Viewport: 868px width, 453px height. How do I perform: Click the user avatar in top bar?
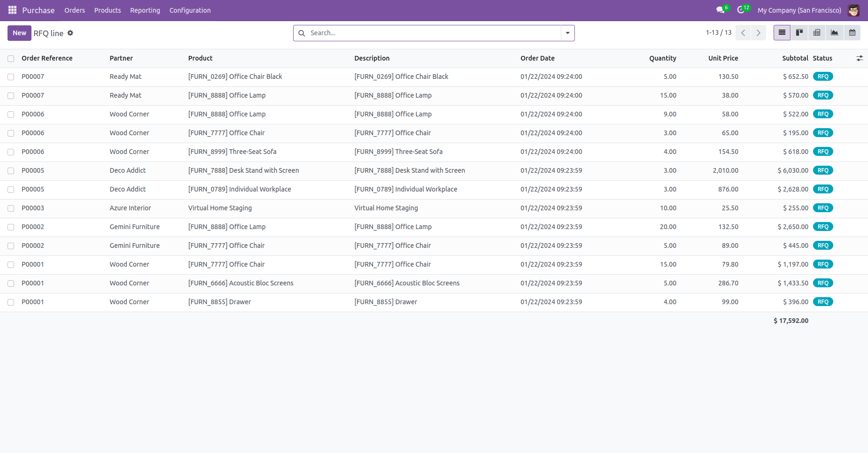[853, 10]
